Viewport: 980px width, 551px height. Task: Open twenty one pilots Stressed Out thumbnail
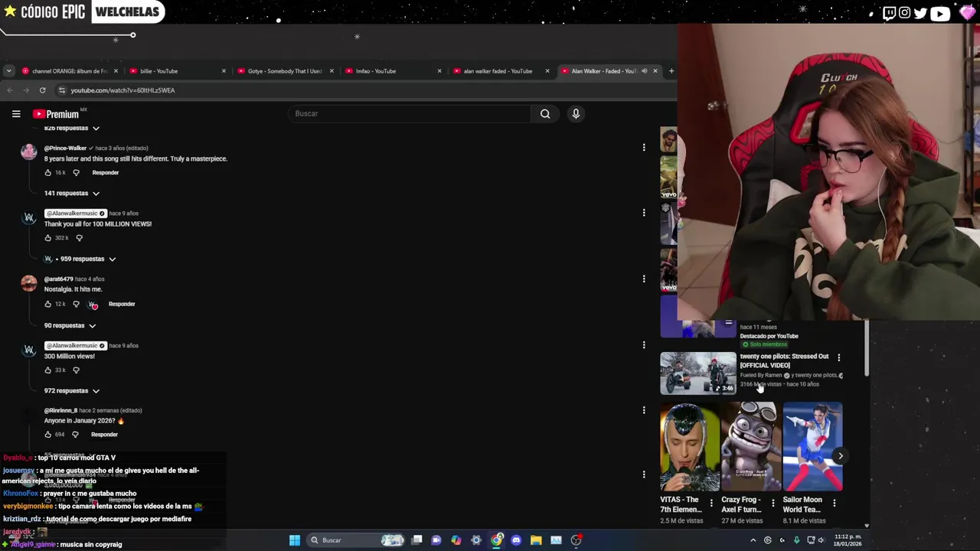coord(698,373)
